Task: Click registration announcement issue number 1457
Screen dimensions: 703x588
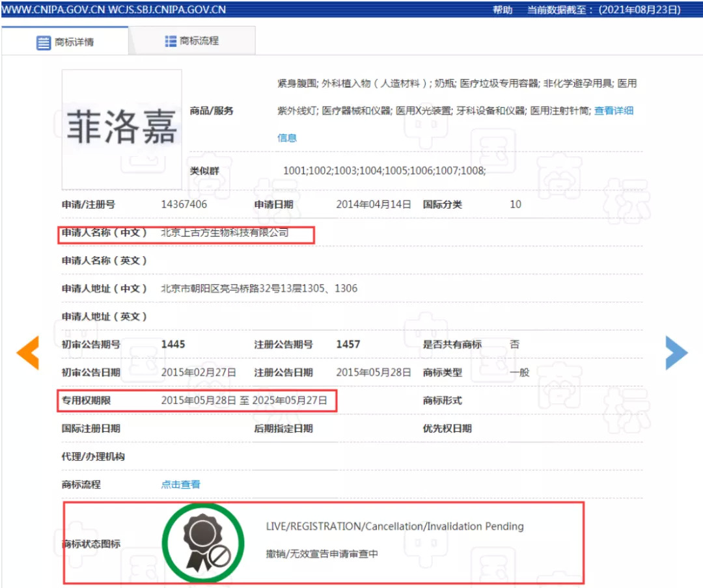Action: tap(348, 344)
